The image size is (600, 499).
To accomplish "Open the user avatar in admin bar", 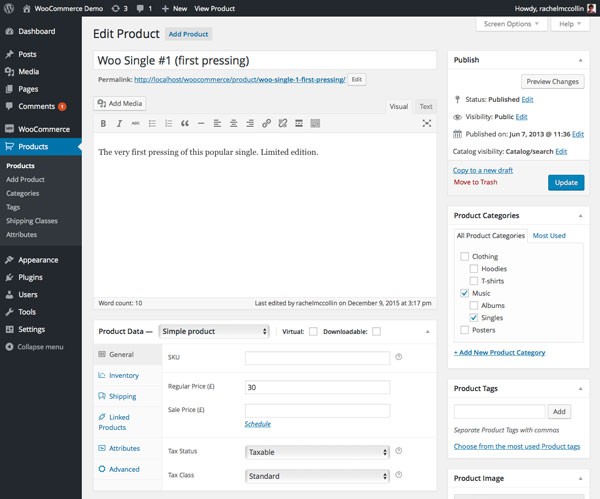I will pos(591,8).
